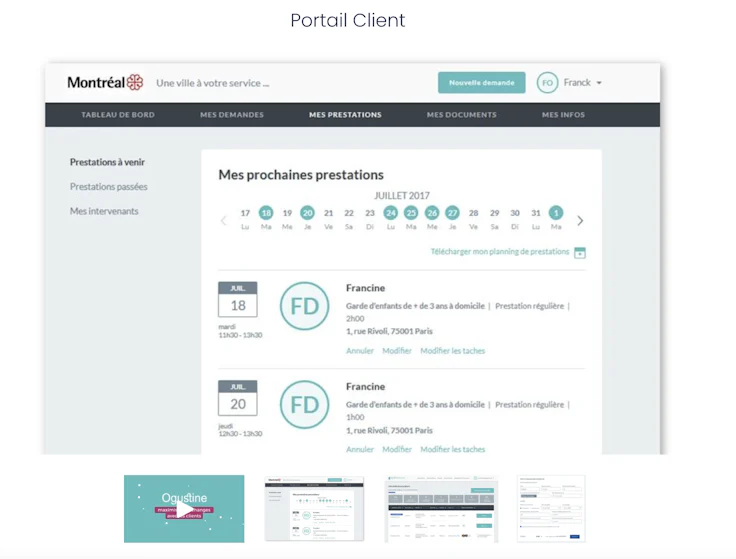The image size is (736, 559).
Task: Open the third thumbnail showing a table
Action: (441, 509)
